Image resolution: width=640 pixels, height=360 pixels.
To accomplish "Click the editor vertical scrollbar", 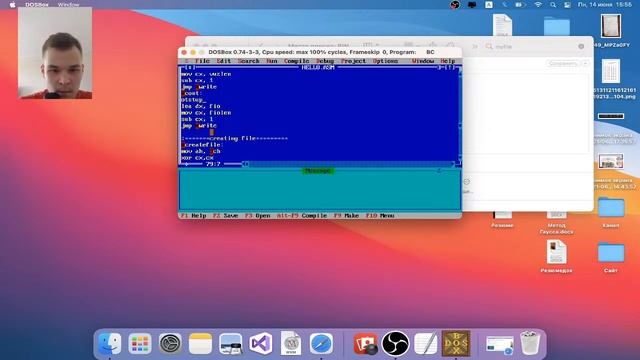I will (460, 115).
